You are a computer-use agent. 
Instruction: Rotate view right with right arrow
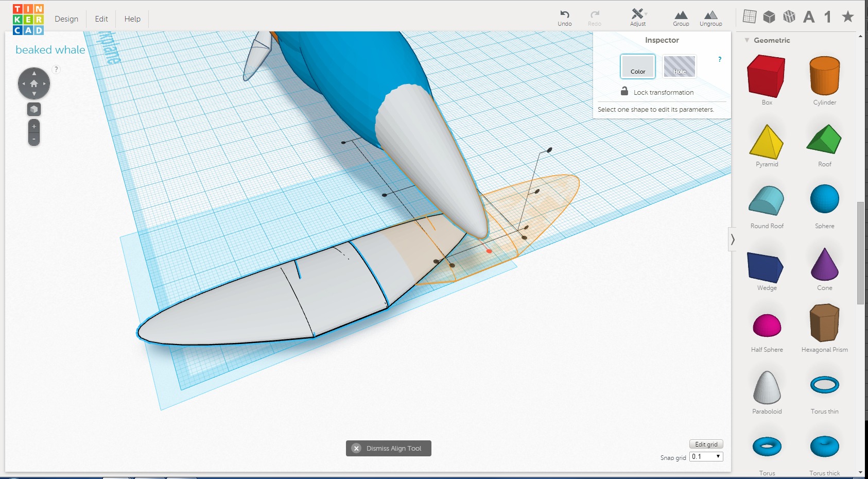(x=44, y=83)
